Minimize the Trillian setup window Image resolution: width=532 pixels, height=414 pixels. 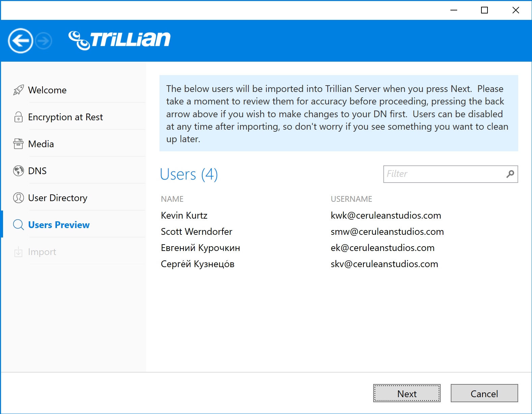click(454, 10)
